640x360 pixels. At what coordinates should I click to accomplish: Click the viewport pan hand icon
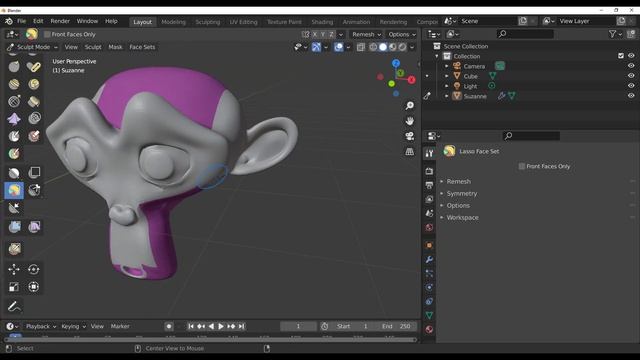pos(409,121)
